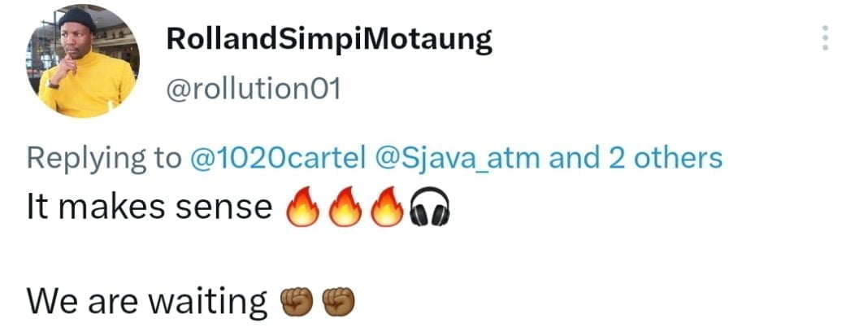Viewport: 868px width, 332px height.
Task: Open the @1020cartel mention link
Action: (x=277, y=159)
